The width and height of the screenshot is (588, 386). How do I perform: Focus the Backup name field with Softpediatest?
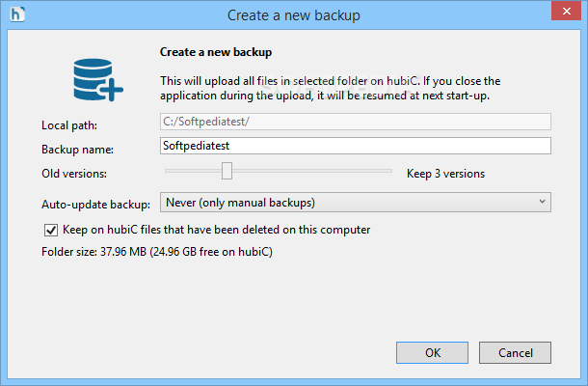[x=355, y=146]
